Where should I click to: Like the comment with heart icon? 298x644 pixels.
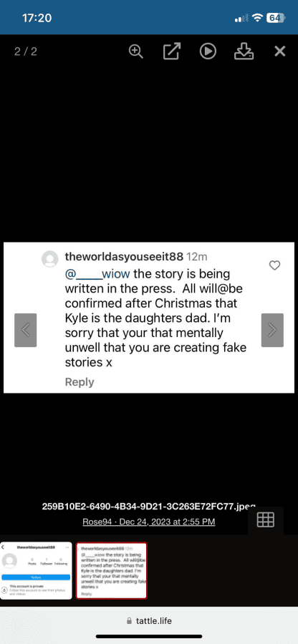point(274,265)
